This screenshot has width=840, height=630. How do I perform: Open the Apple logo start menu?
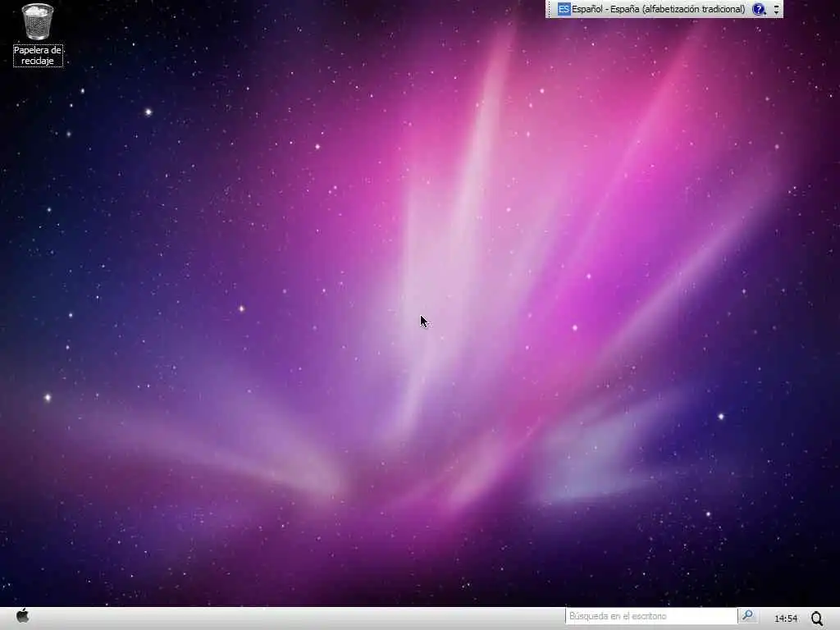(x=22, y=615)
